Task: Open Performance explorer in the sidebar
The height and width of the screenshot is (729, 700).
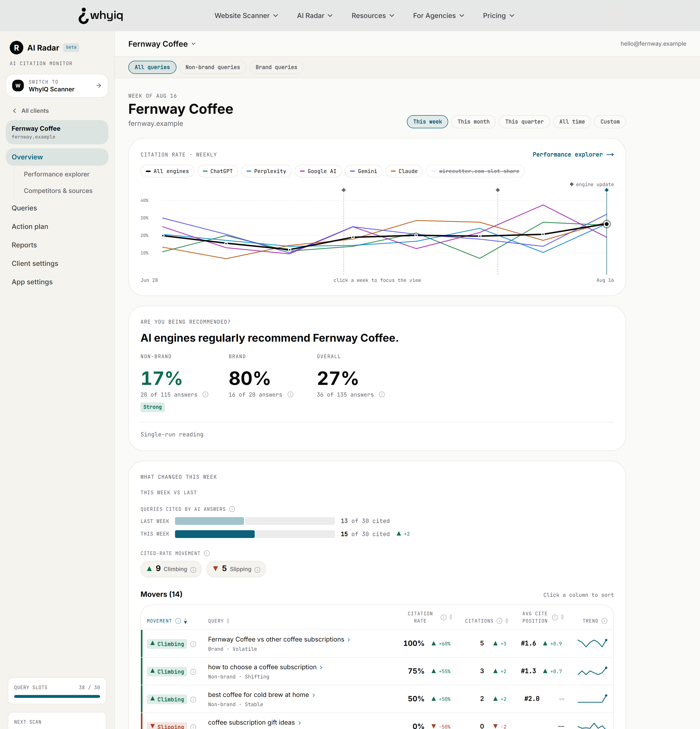Action: coord(57,174)
